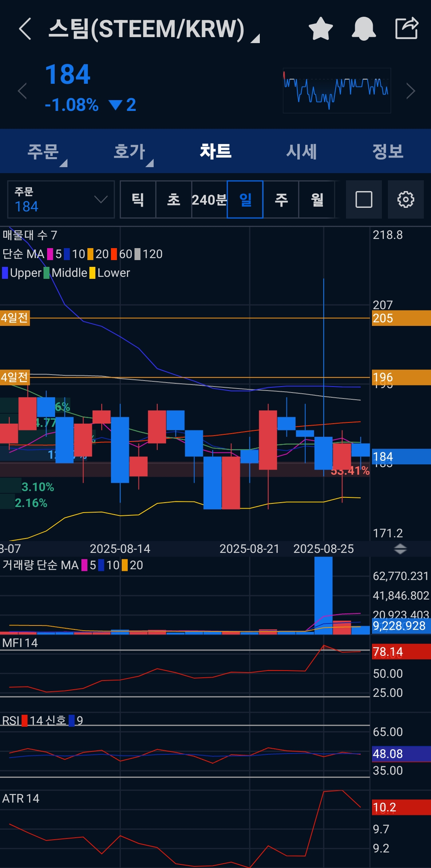Open price alert bell icon
Viewport: 431px width, 868px height.
point(364,29)
